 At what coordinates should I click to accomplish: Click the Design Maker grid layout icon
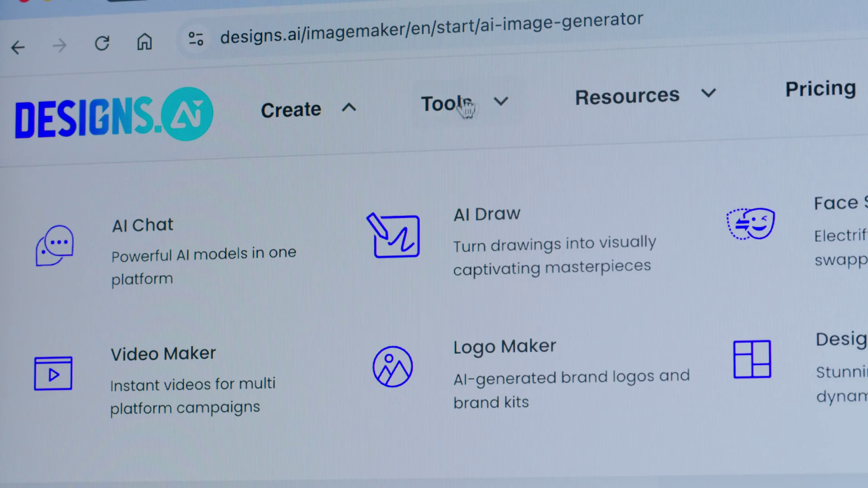point(752,359)
